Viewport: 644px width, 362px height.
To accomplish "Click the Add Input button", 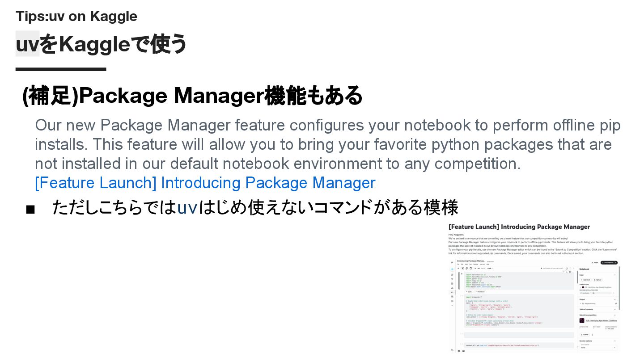I will [585, 280].
